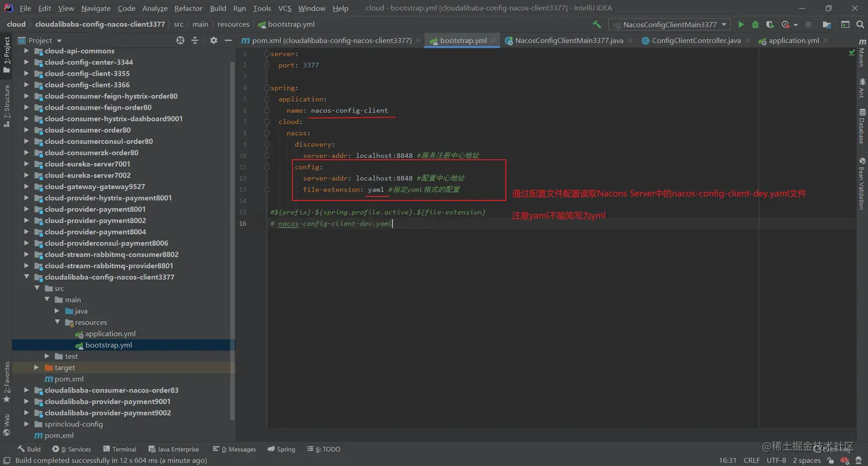
Task: Open the Navigate menu
Action: pyautogui.click(x=96, y=8)
